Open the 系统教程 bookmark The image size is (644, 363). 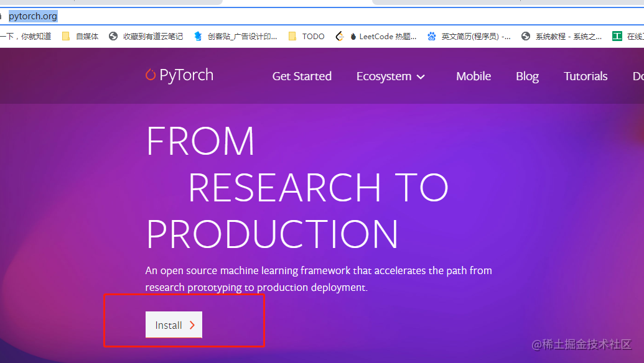click(x=561, y=37)
